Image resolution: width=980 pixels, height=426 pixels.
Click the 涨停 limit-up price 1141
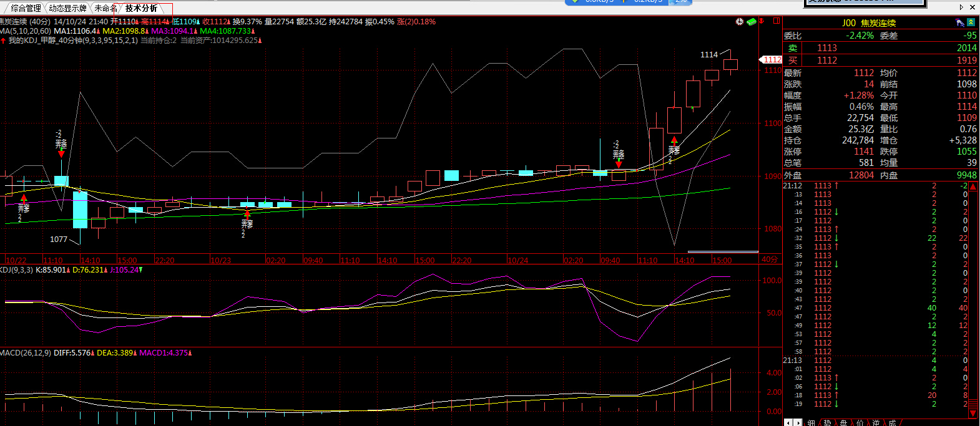tap(864, 152)
